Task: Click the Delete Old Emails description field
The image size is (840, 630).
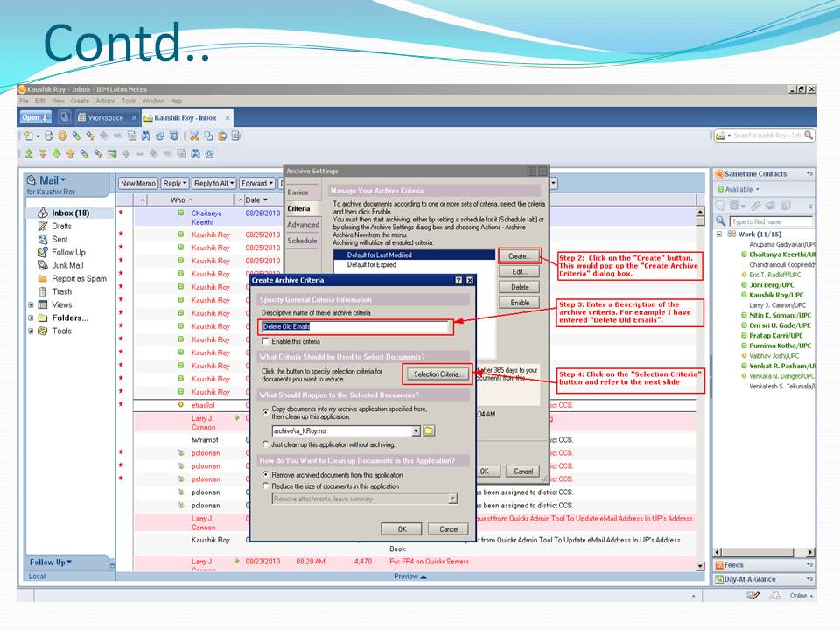Action: pos(356,326)
